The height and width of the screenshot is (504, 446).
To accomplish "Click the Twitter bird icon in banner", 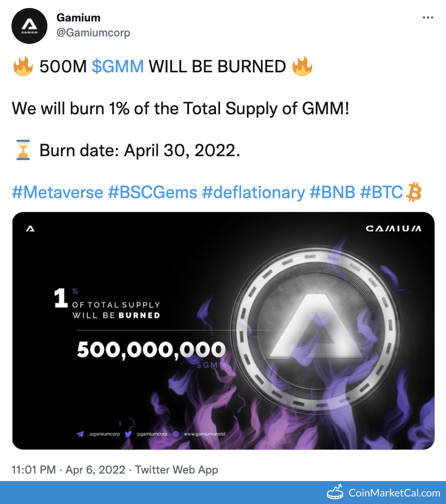I will tap(128, 434).
